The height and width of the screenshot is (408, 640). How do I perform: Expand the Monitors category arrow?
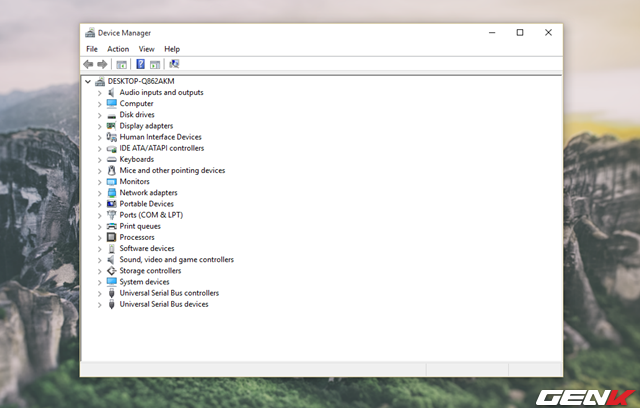pyautogui.click(x=100, y=182)
